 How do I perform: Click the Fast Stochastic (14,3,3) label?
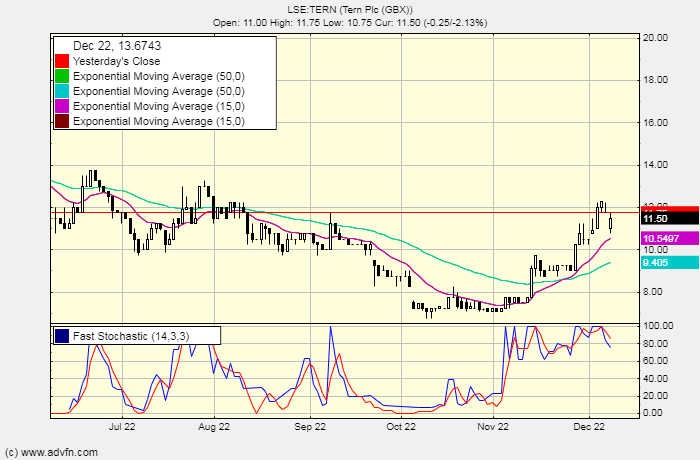(131, 336)
